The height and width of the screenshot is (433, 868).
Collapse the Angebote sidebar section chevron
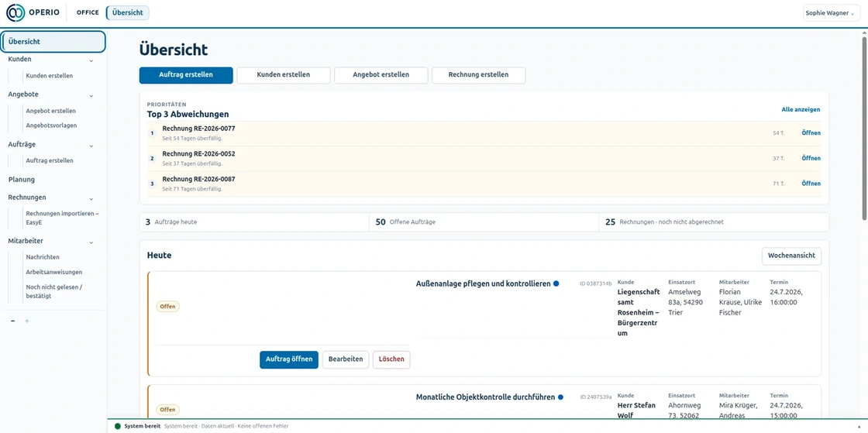pyautogui.click(x=91, y=96)
